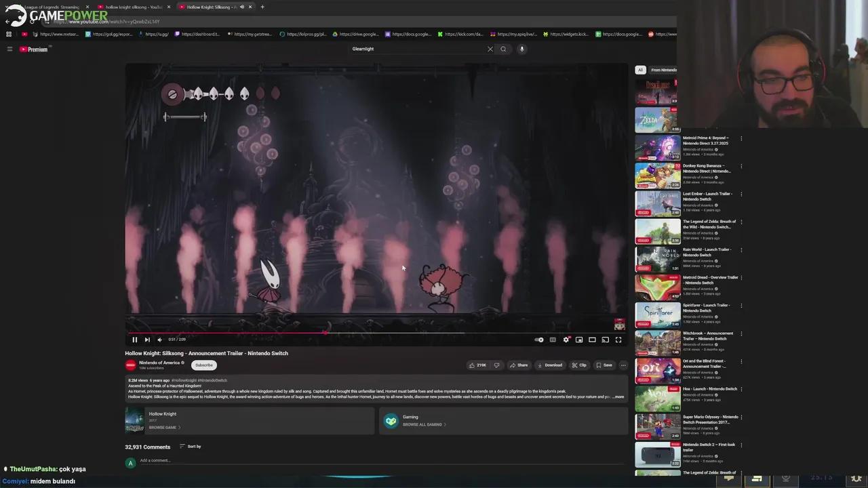Open Nintendo of America channel name

159,363
